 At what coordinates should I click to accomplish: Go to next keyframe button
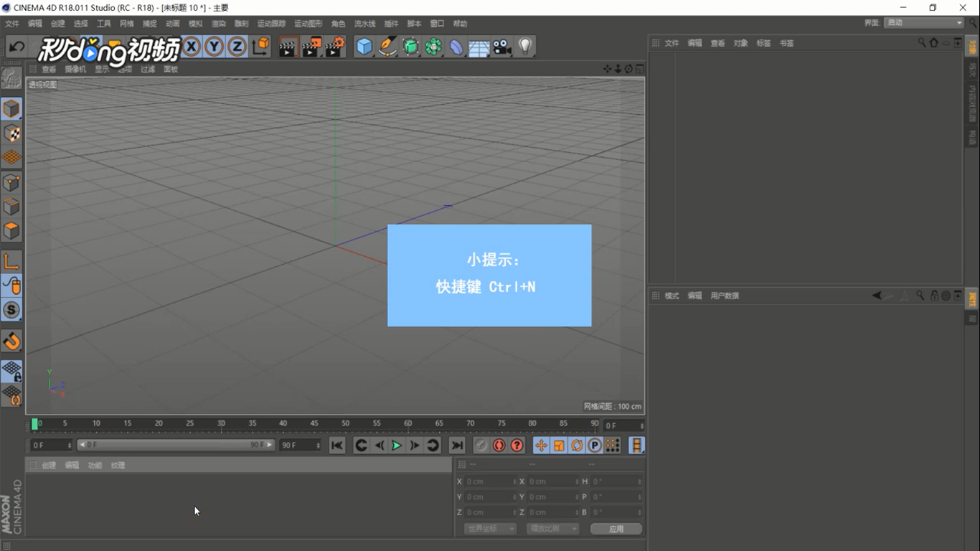click(433, 446)
